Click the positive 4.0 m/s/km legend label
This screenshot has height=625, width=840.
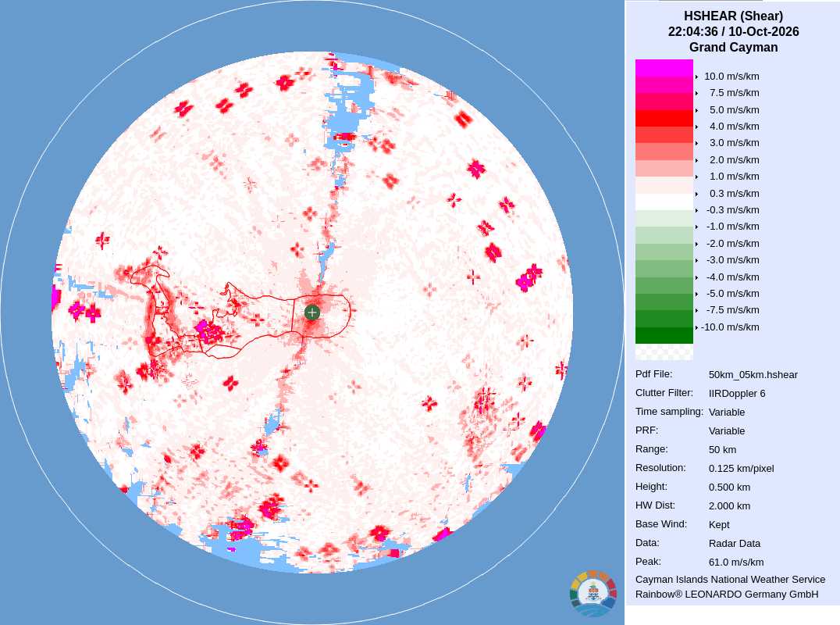734,127
